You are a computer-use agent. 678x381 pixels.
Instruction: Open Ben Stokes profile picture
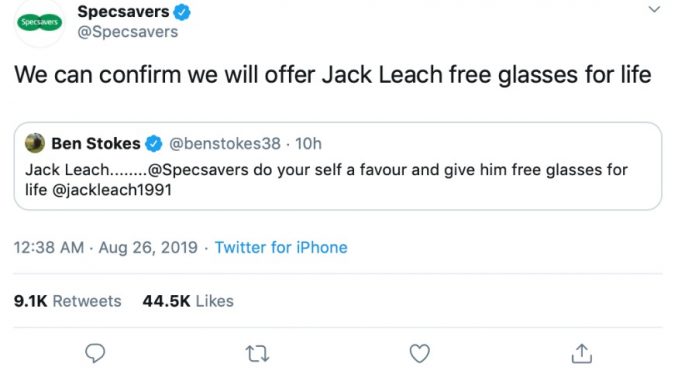tap(35, 143)
